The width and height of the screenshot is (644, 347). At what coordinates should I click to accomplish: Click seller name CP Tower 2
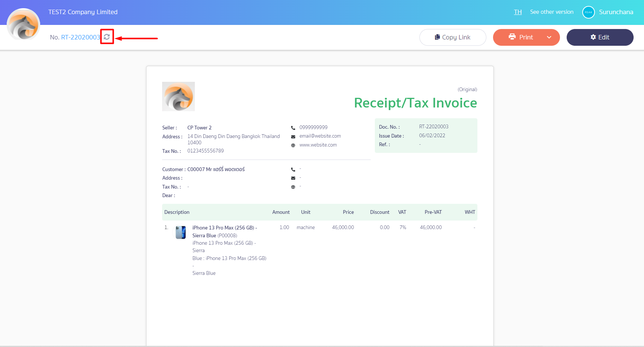point(199,128)
